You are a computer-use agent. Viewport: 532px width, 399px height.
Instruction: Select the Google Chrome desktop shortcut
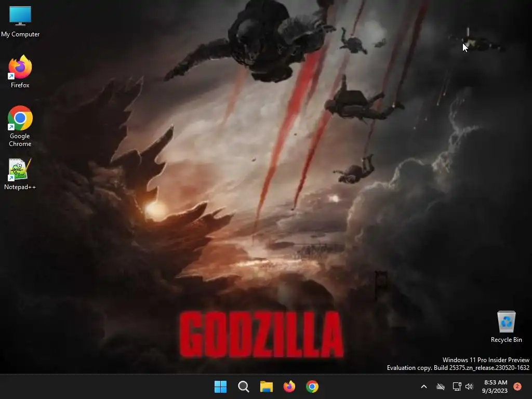point(20,126)
